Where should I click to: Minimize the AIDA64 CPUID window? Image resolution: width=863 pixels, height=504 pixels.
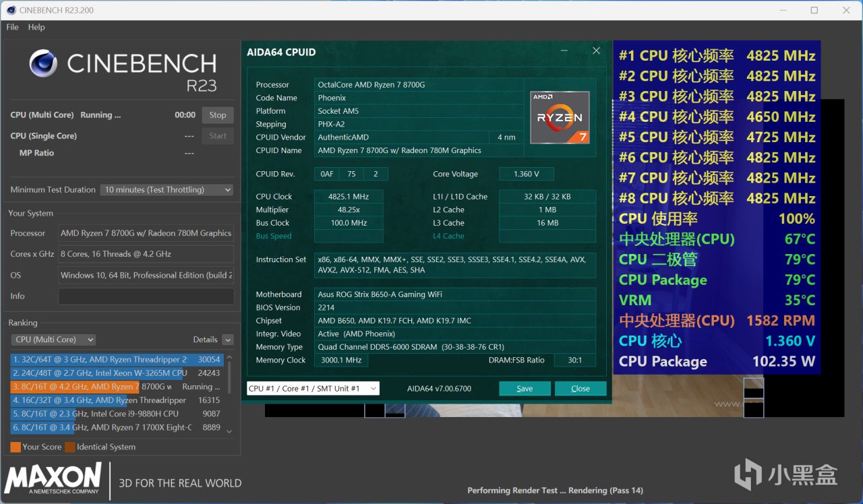(x=564, y=51)
